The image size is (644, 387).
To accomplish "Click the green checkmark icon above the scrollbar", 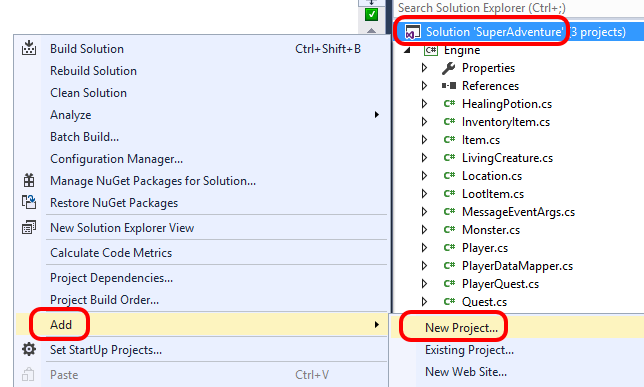I will [371, 14].
